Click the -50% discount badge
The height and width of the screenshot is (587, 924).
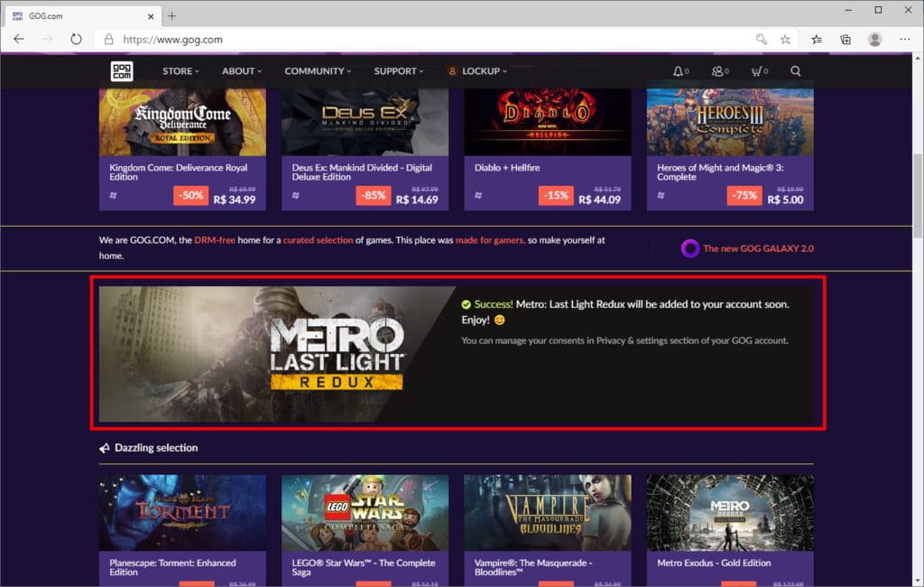coord(191,195)
